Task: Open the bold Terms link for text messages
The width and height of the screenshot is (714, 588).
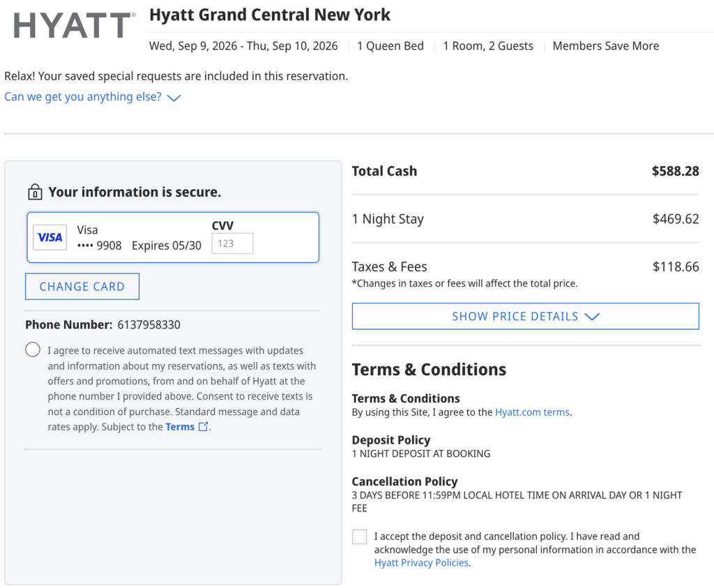Action: [180, 427]
